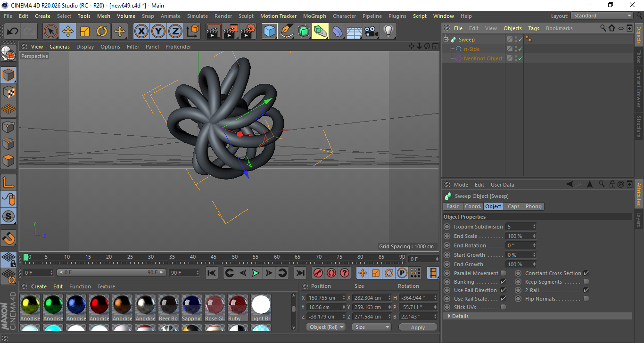
Task: Add a Light object
Action: (388, 32)
